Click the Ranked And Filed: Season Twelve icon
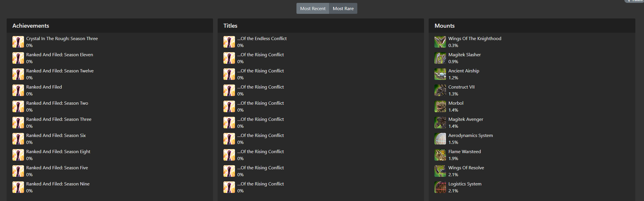This screenshot has width=644, height=201. click(x=18, y=74)
